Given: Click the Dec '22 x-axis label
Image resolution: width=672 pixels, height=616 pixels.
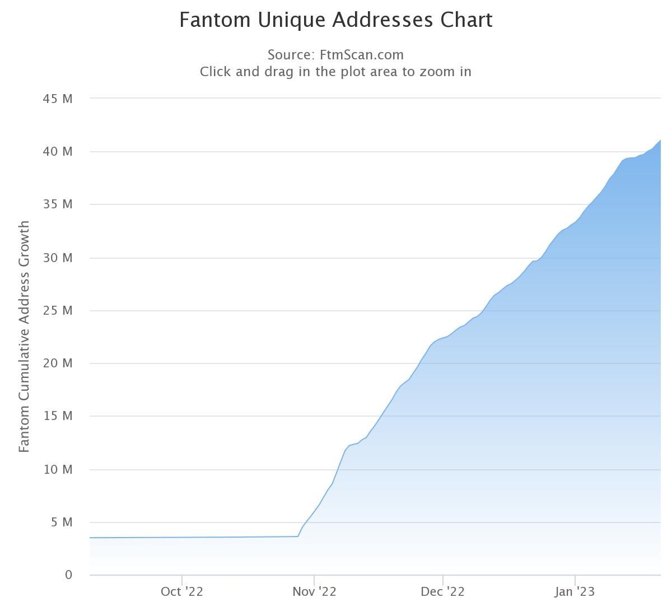Looking at the screenshot, I should [x=442, y=592].
